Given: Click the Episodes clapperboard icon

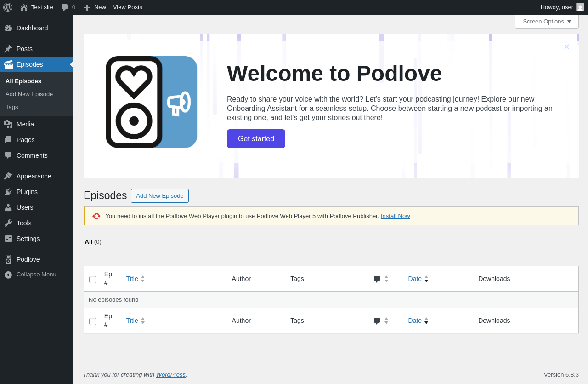Looking at the screenshot, I should tap(8, 64).
